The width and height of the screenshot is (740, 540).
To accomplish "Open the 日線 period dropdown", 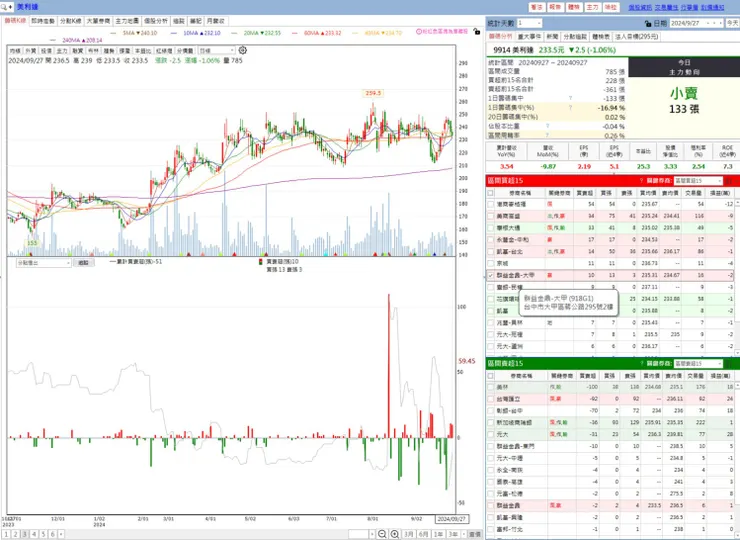I will coord(216,51).
